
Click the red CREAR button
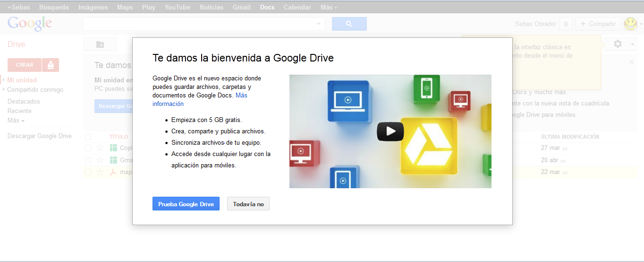(25, 65)
